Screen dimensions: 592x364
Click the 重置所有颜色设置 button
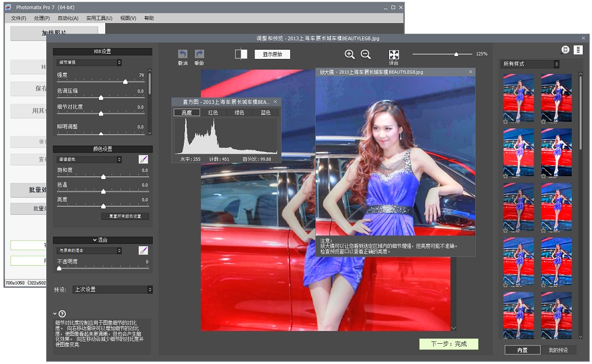pos(125,216)
